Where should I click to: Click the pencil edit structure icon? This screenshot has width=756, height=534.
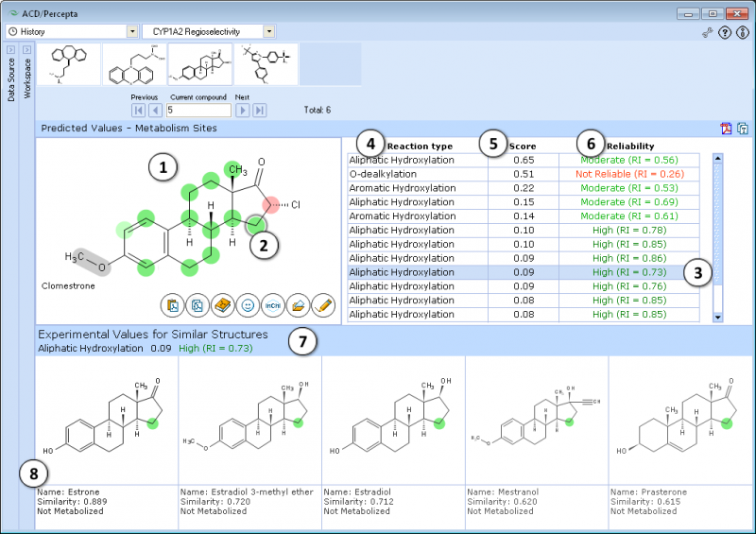click(323, 305)
